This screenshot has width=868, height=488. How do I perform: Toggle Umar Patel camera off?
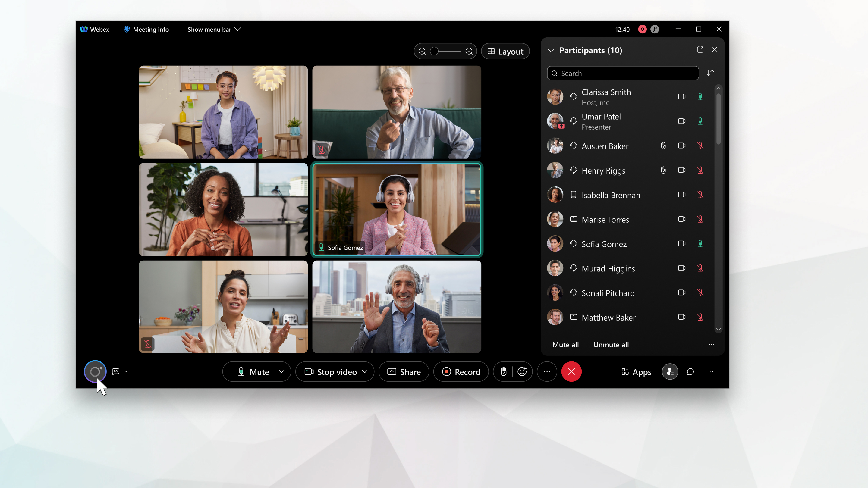(681, 121)
